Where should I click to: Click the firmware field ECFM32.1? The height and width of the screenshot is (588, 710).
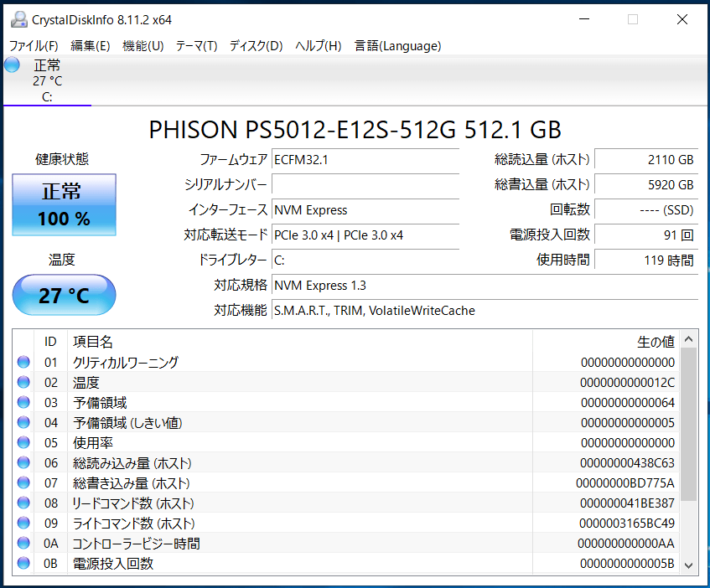pos(365,160)
